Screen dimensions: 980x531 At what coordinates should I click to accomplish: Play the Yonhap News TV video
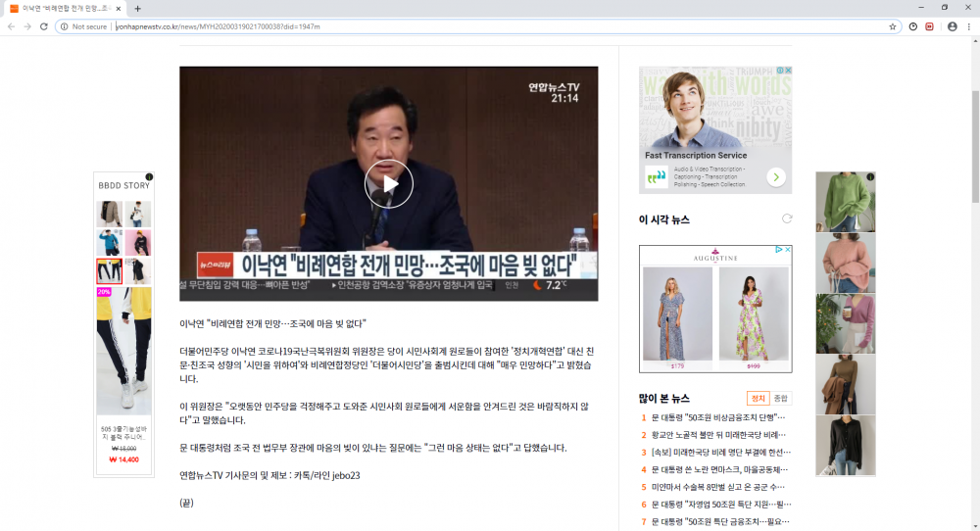[389, 183]
